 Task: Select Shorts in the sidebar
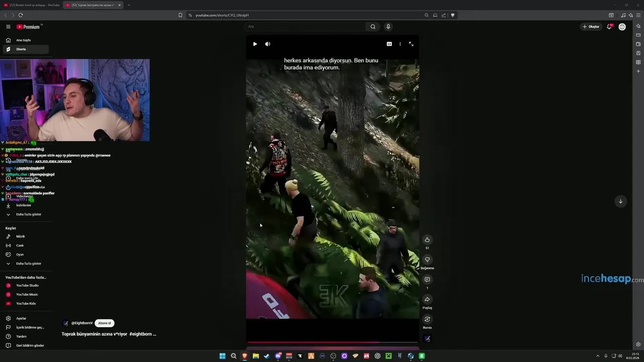tap(25, 49)
